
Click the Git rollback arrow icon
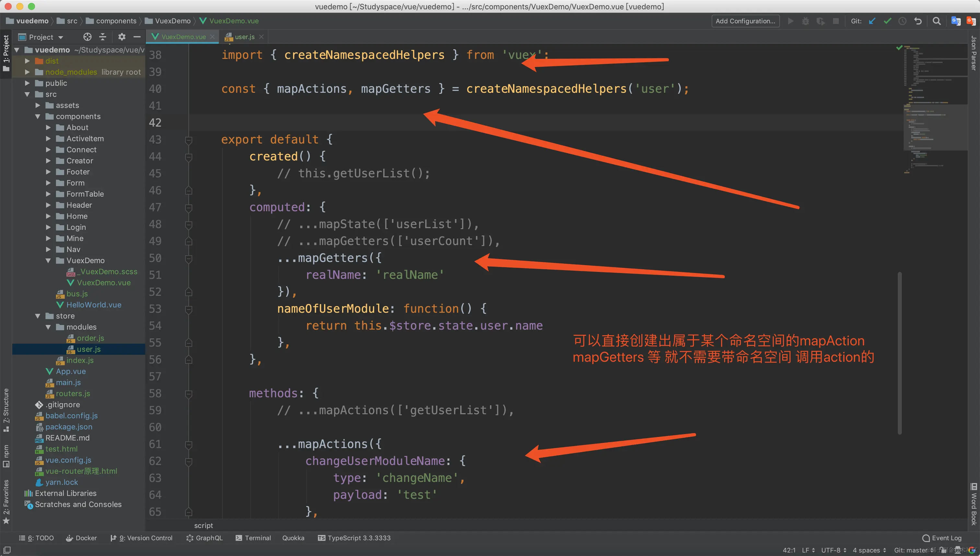point(918,21)
